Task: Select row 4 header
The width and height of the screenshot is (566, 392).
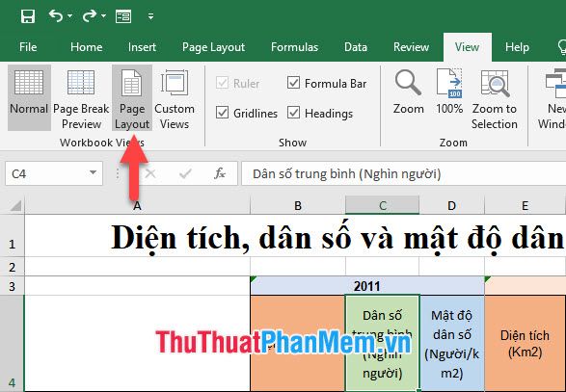Action: coord(13,343)
